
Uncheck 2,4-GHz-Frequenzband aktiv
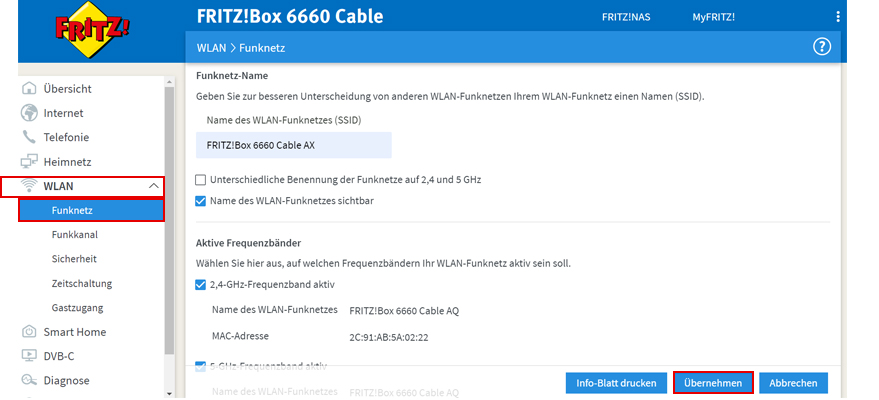pos(201,285)
